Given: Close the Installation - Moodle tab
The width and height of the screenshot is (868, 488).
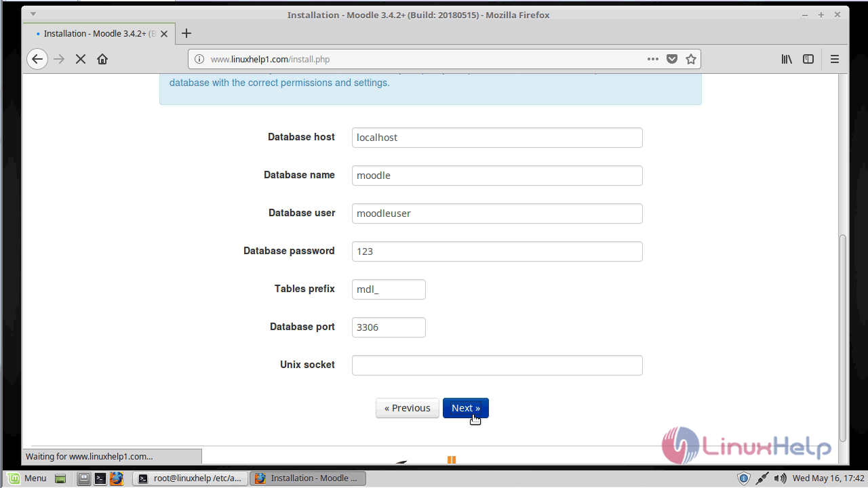Looking at the screenshot, I should click(x=163, y=33).
